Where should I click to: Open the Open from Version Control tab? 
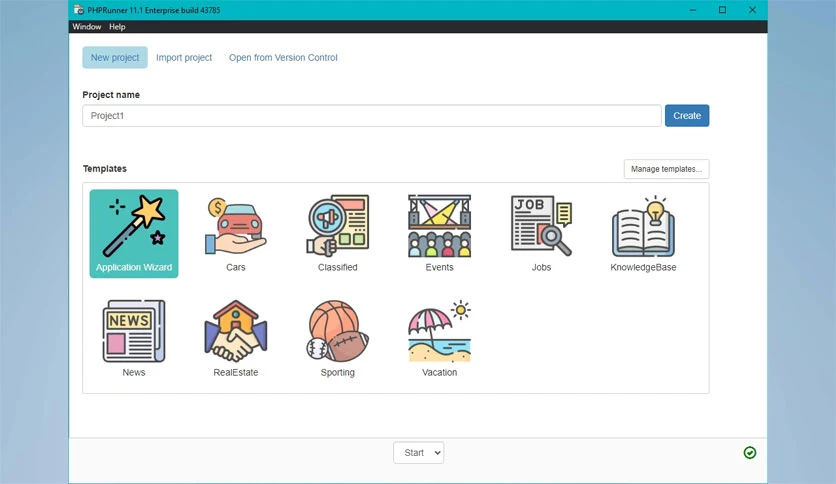pos(283,58)
